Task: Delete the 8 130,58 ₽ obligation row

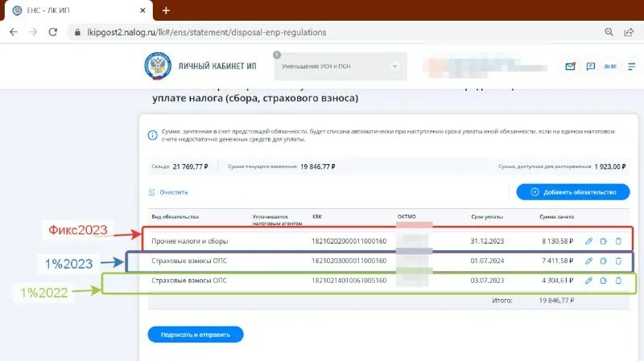Action: click(618, 241)
